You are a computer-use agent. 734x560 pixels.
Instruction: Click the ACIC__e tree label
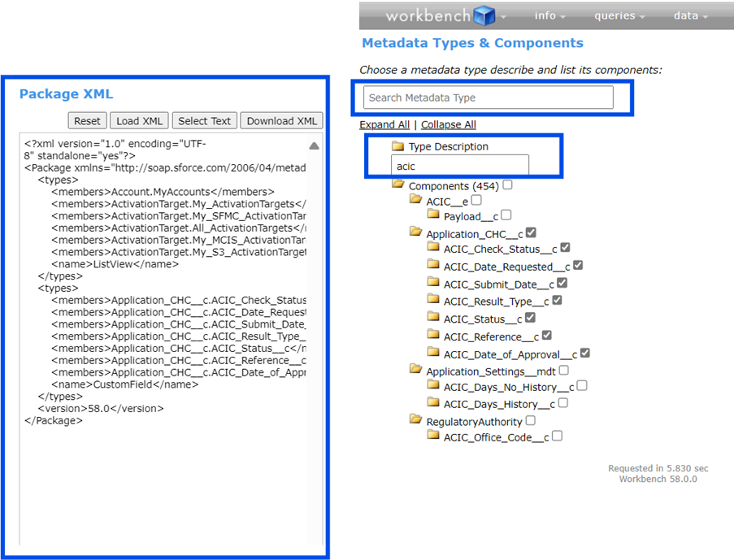pos(447,202)
